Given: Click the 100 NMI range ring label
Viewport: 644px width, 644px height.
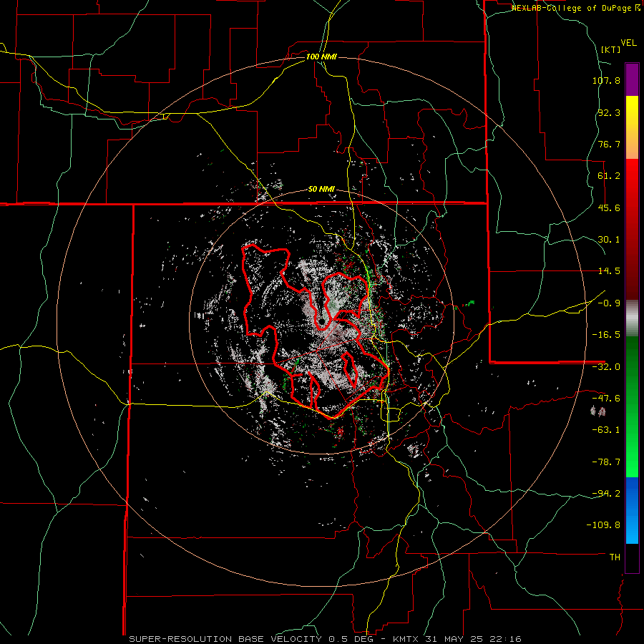Looking at the screenshot, I should pos(321,57).
